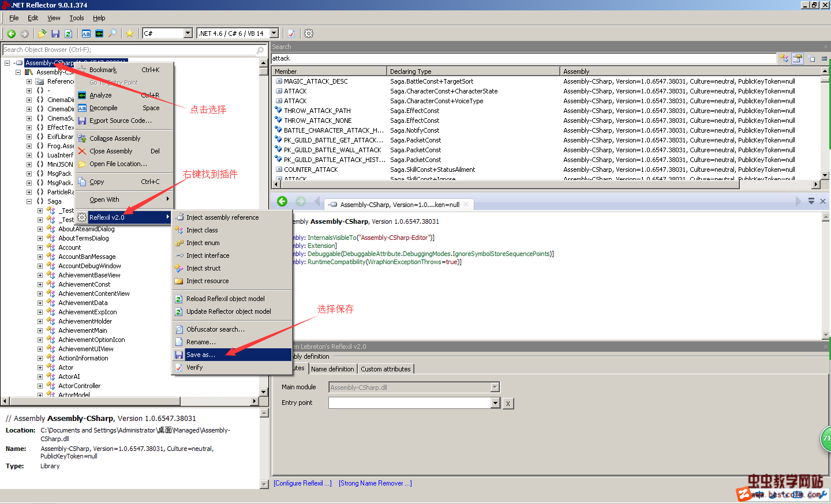This screenshot has height=504, width=831.
Task: Click the X button beside Entry point field
Action: point(508,403)
